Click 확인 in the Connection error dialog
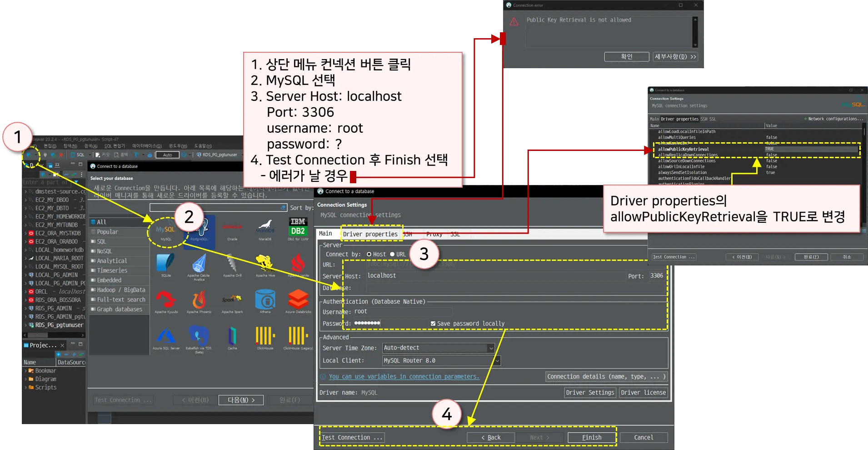The width and height of the screenshot is (868, 450). 627,57
